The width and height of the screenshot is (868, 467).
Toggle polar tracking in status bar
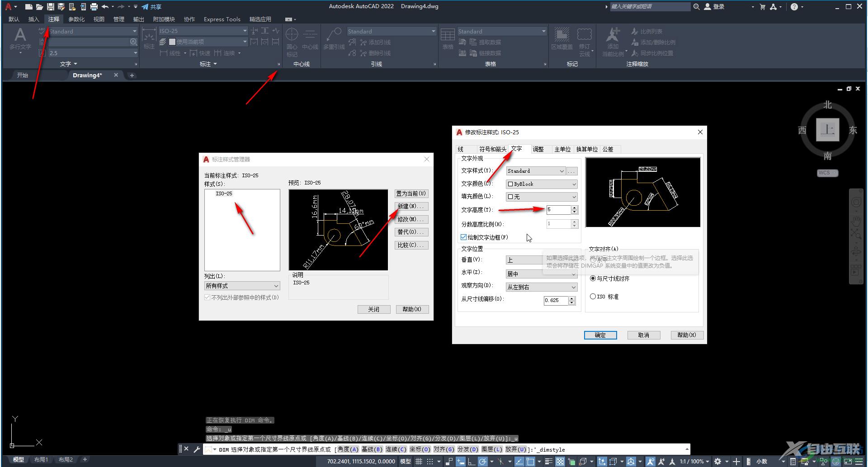point(483,462)
